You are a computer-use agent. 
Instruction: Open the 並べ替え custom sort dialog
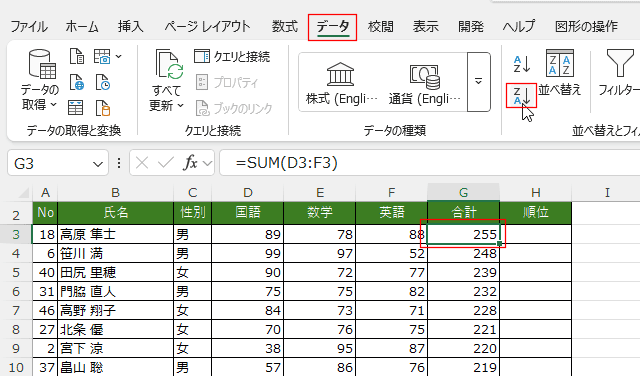560,72
